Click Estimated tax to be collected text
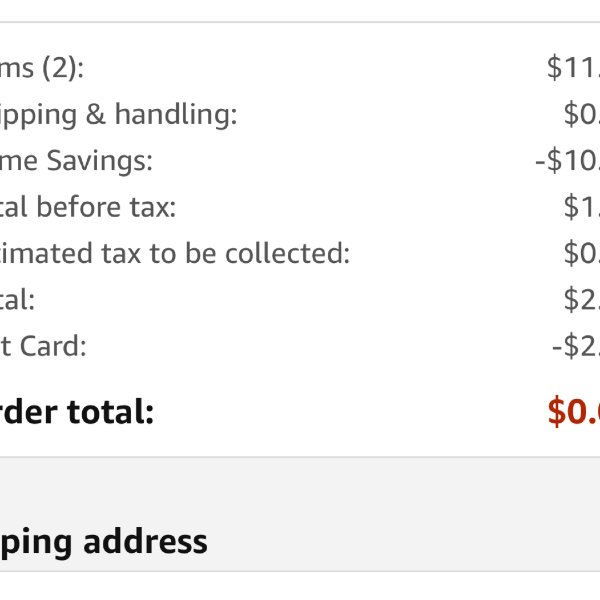Screen dimensions: 600x600 pyautogui.click(x=175, y=253)
